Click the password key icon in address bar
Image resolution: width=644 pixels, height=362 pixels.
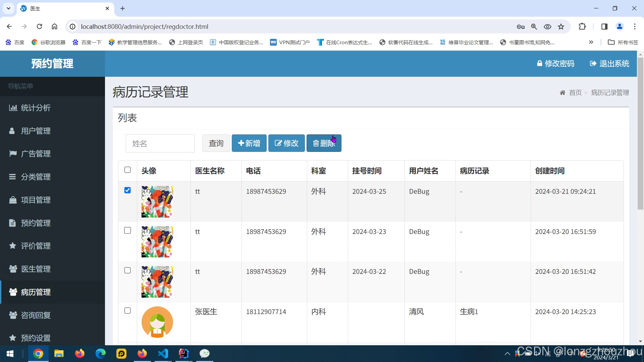(521, 26)
